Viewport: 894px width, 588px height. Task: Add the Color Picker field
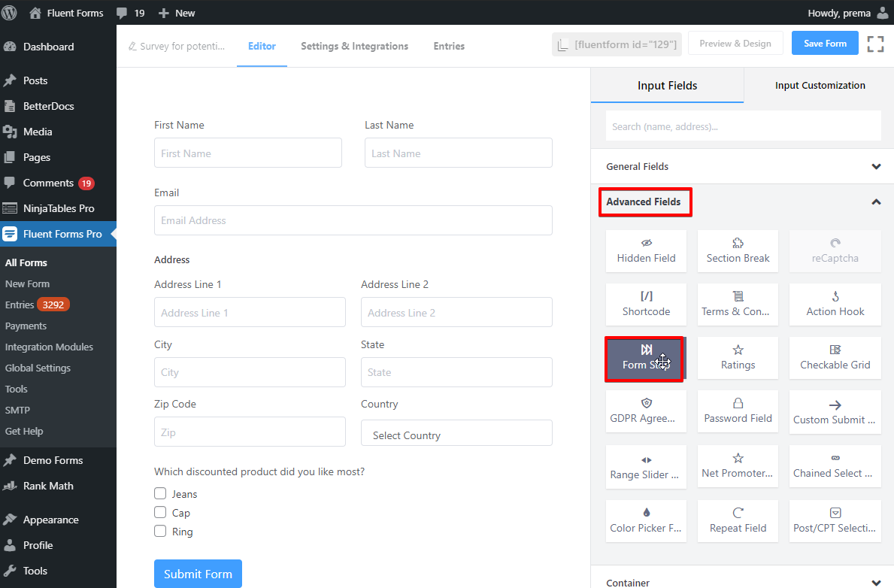pos(646,521)
